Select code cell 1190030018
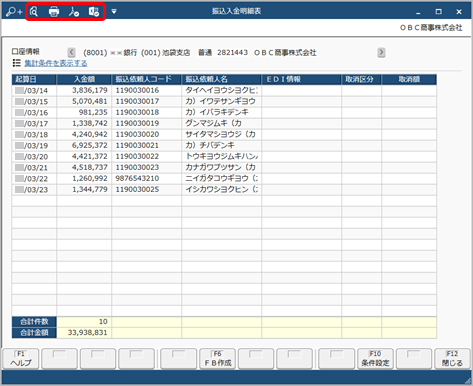 point(146,112)
